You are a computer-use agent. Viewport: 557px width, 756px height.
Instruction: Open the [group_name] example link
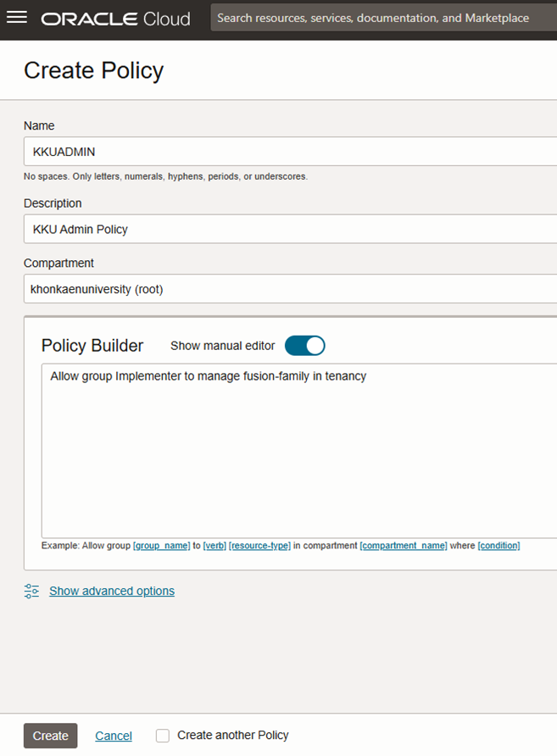[x=162, y=545]
